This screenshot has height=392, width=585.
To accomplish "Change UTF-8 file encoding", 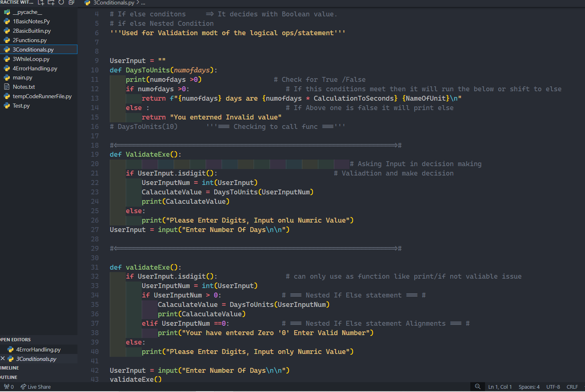I will pyautogui.click(x=553, y=387).
